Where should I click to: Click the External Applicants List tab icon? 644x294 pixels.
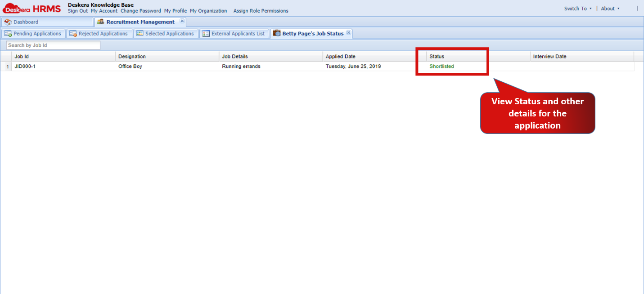coord(206,34)
